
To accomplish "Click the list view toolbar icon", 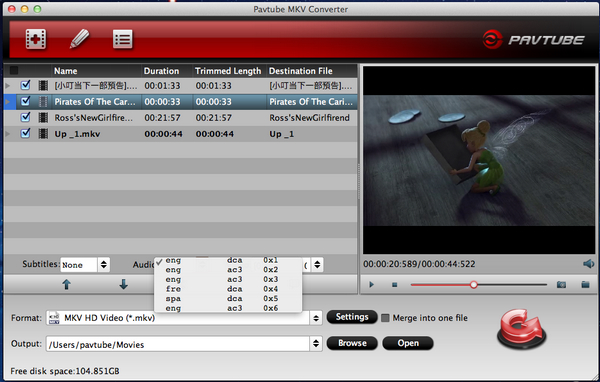I will (123, 39).
